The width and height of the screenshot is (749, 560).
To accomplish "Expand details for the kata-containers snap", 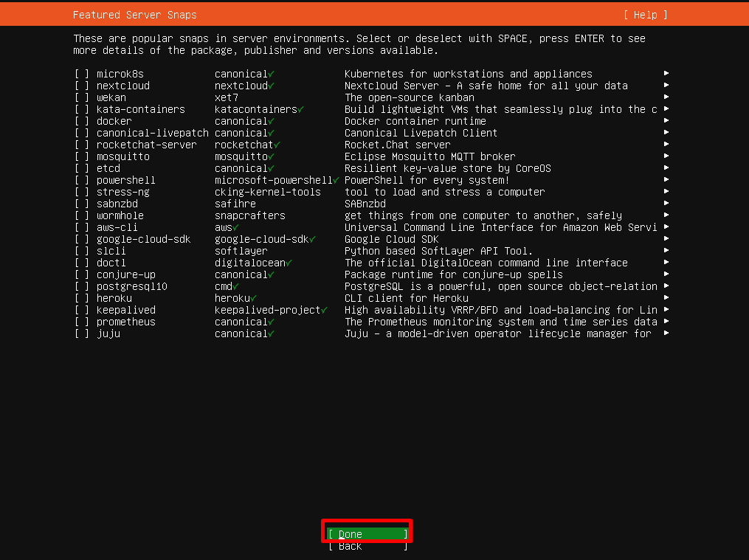I will pyautogui.click(x=665, y=108).
